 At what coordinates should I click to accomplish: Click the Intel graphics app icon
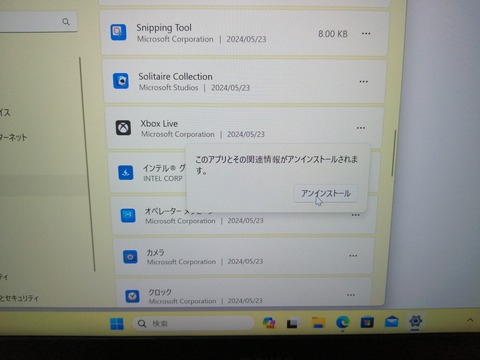(x=126, y=173)
